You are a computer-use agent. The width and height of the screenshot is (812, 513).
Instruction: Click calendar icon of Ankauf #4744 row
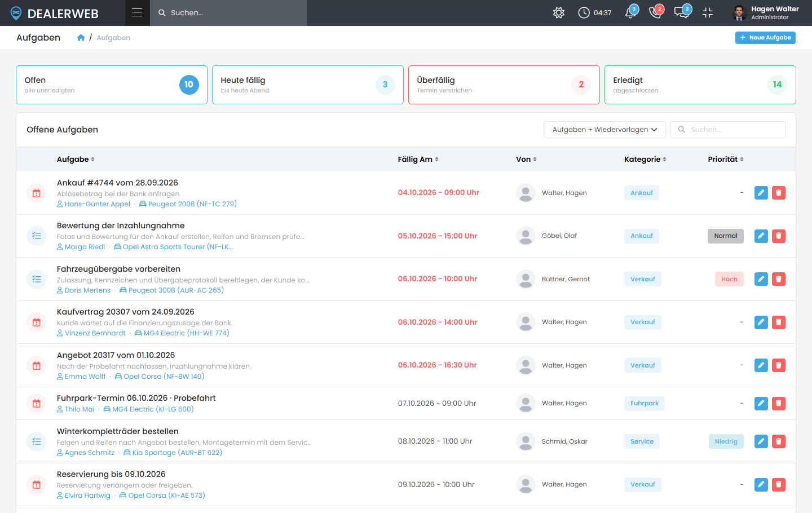(x=37, y=193)
